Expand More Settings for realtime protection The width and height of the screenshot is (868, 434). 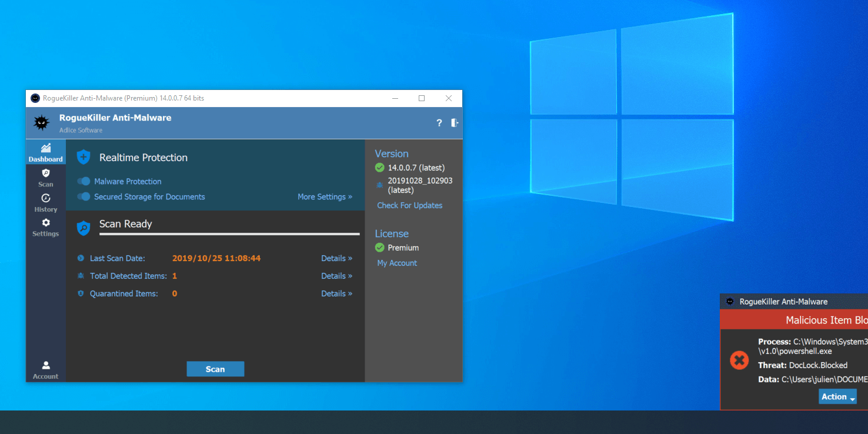325,197
